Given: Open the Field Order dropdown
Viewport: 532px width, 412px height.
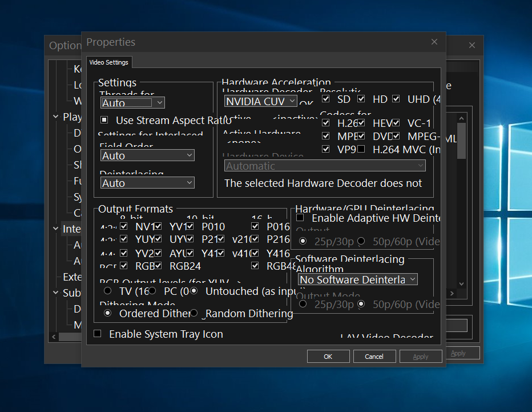Looking at the screenshot, I should pyautogui.click(x=147, y=155).
